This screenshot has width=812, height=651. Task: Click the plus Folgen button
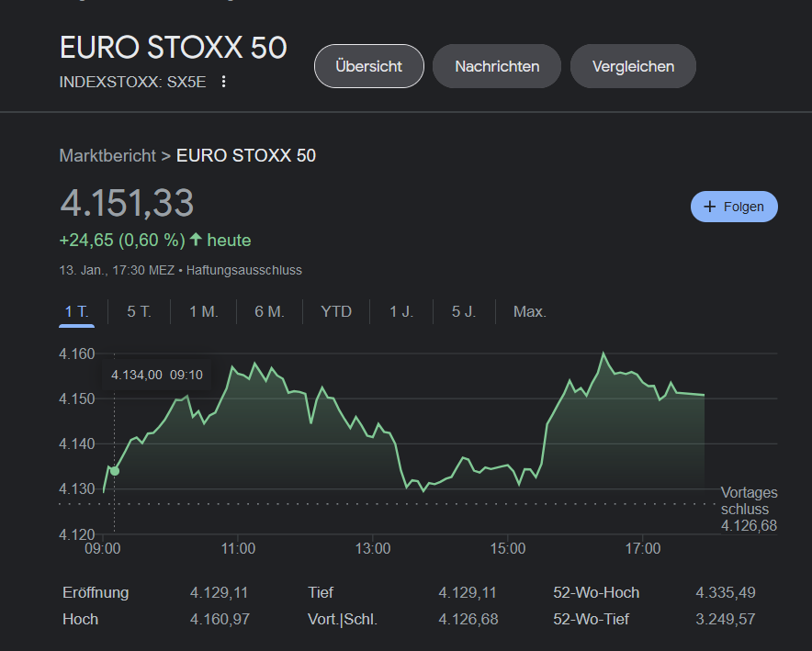click(x=734, y=207)
